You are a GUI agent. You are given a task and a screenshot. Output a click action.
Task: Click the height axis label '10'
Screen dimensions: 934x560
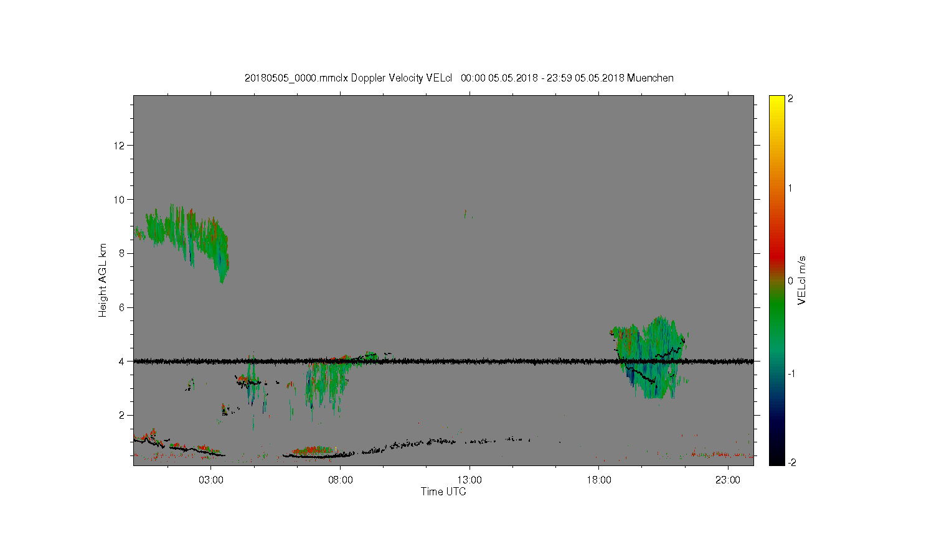pyautogui.click(x=120, y=200)
